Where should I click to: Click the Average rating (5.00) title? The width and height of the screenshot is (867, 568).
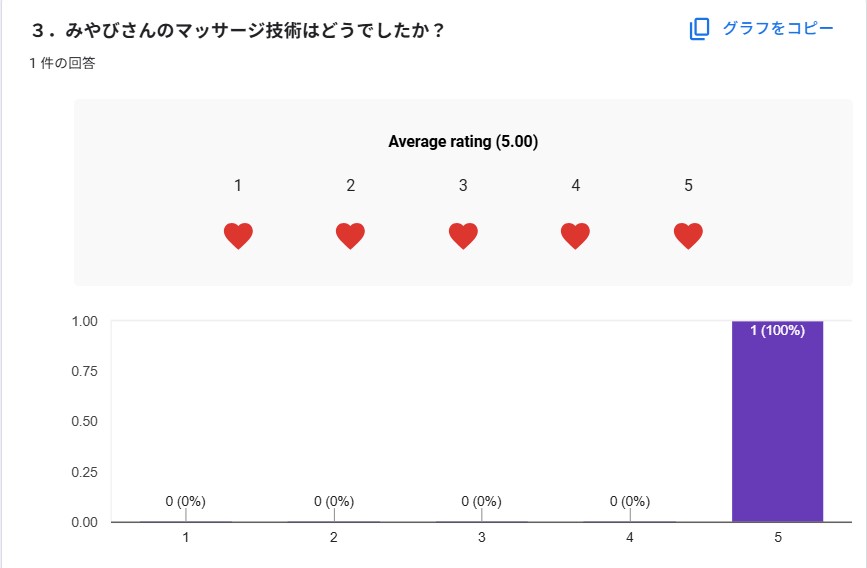click(463, 142)
